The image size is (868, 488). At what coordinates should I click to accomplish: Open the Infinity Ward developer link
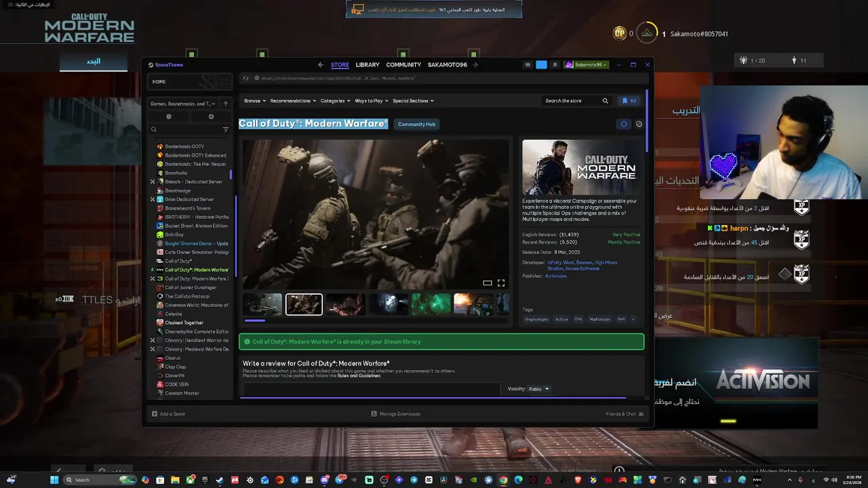coord(560,262)
